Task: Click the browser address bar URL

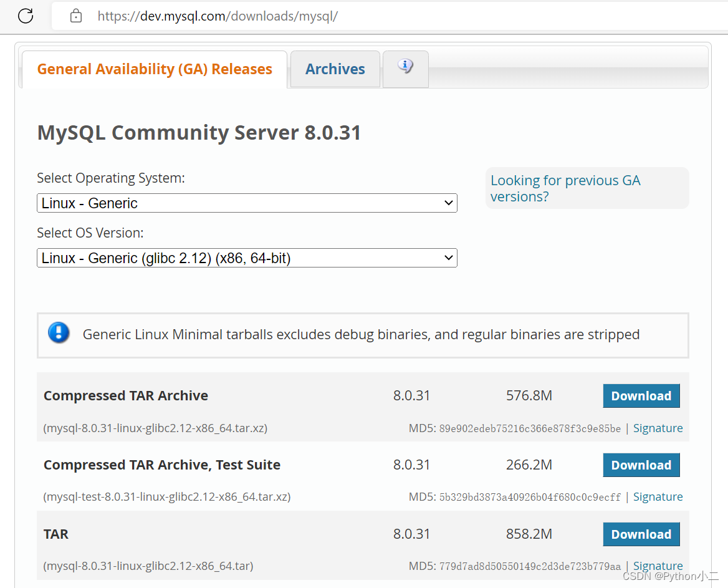Action: coord(218,16)
